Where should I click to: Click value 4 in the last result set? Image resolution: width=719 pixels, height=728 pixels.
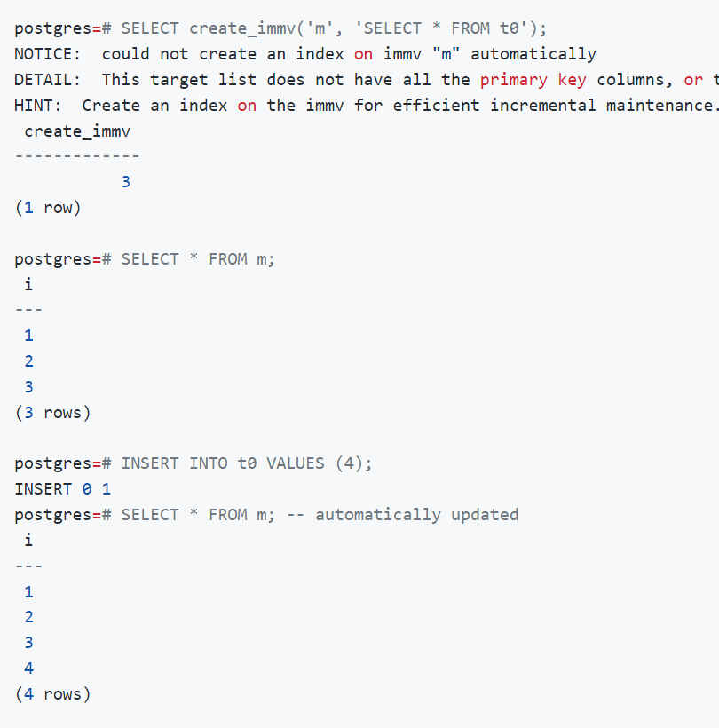(28, 669)
